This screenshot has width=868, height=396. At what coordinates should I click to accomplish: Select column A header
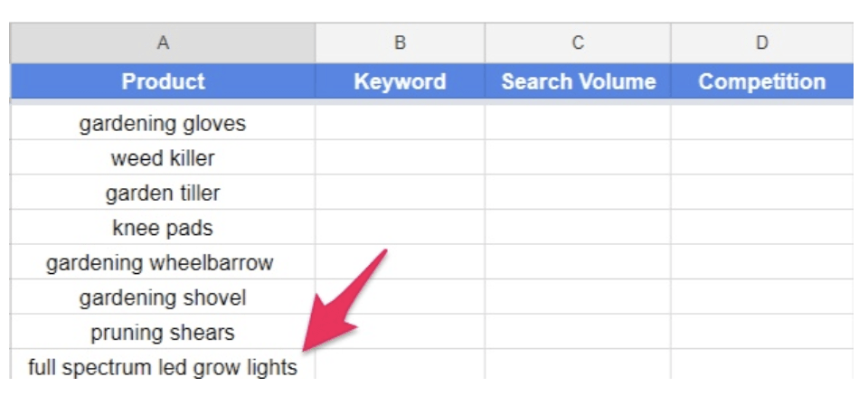coord(163,42)
